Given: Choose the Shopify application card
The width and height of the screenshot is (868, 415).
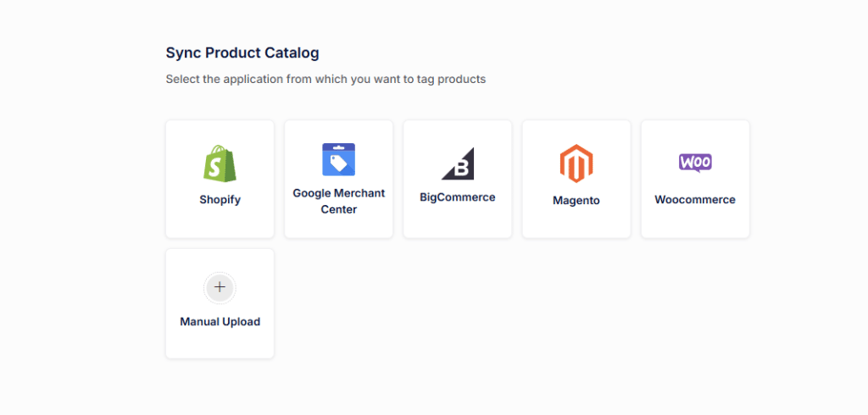Looking at the screenshot, I should point(220,224).
